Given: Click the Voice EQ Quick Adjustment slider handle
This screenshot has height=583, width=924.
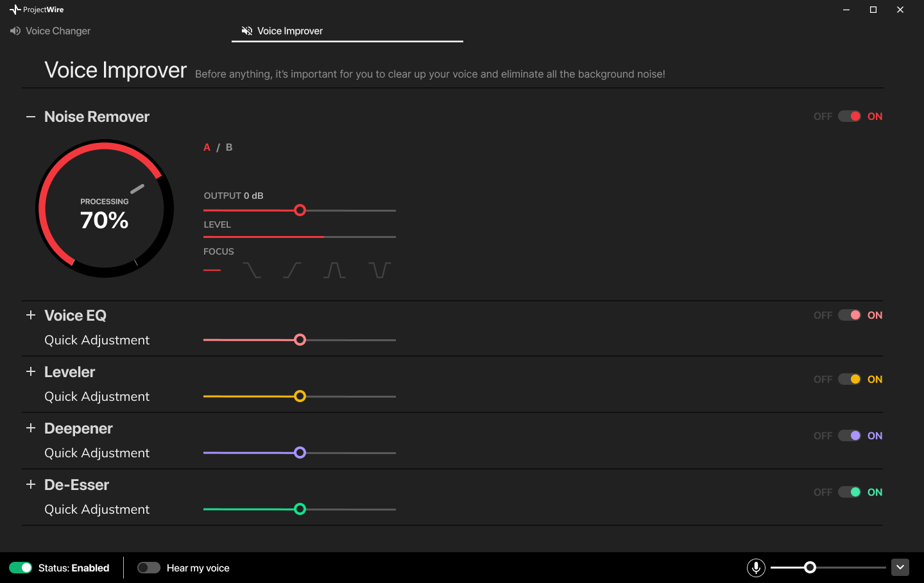Looking at the screenshot, I should click(300, 340).
